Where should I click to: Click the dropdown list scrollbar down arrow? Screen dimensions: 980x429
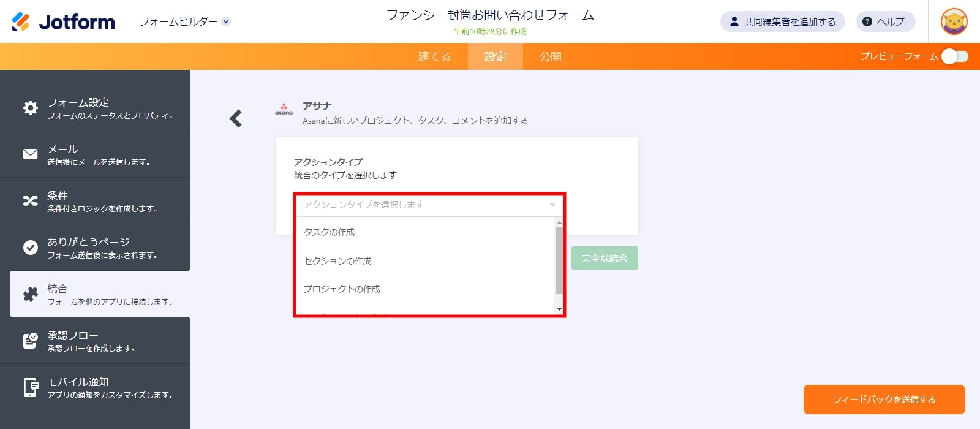pyautogui.click(x=559, y=309)
